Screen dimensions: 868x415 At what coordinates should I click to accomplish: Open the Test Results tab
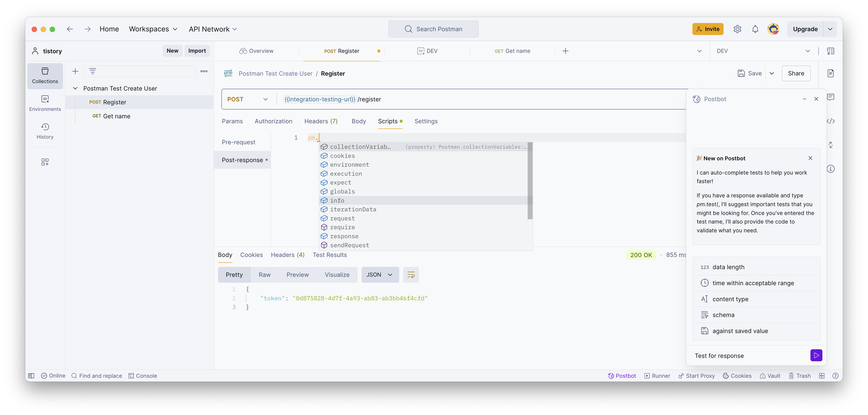[x=330, y=255]
